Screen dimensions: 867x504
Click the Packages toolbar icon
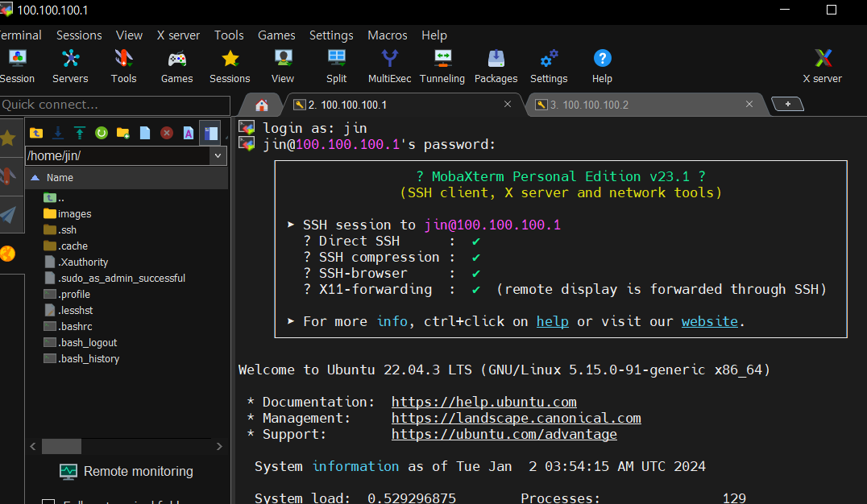click(x=496, y=66)
